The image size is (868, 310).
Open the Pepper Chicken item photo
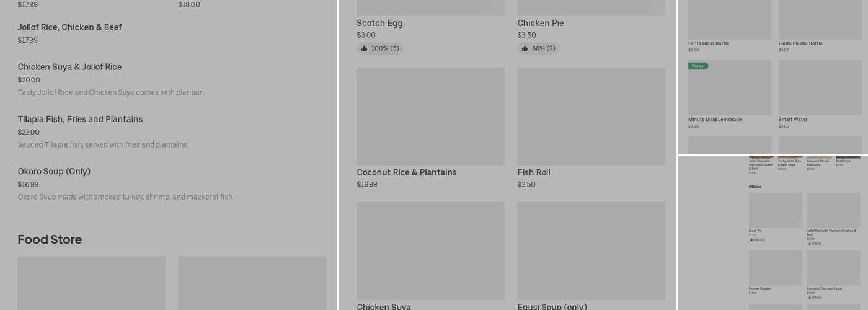coord(775,268)
